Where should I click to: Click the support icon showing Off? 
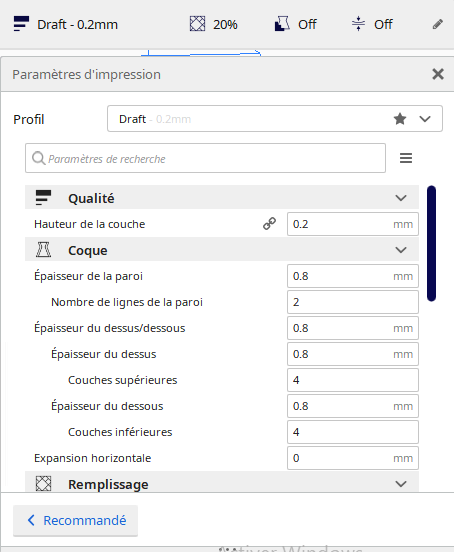282,24
